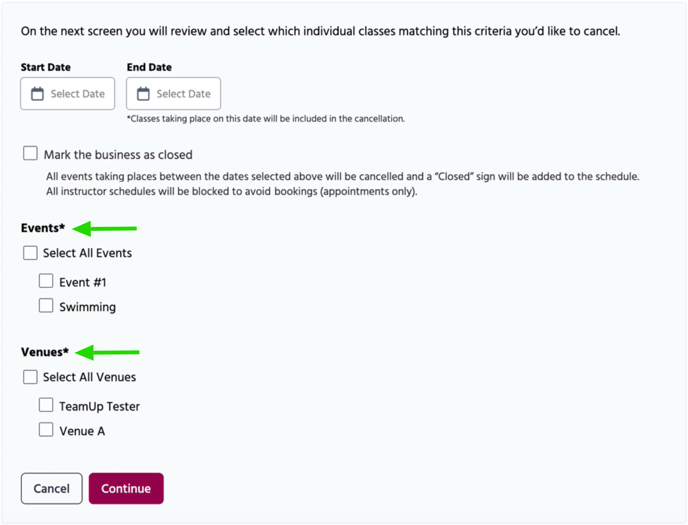Image resolution: width=688 pixels, height=525 pixels.
Task: Click the calendar icon in End Date field
Action: (144, 94)
